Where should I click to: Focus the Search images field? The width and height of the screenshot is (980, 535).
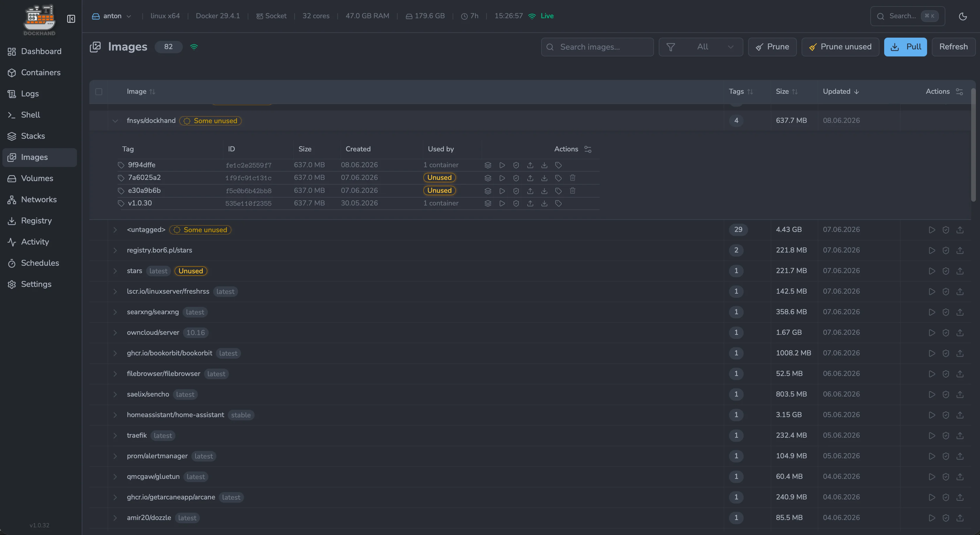pos(597,47)
